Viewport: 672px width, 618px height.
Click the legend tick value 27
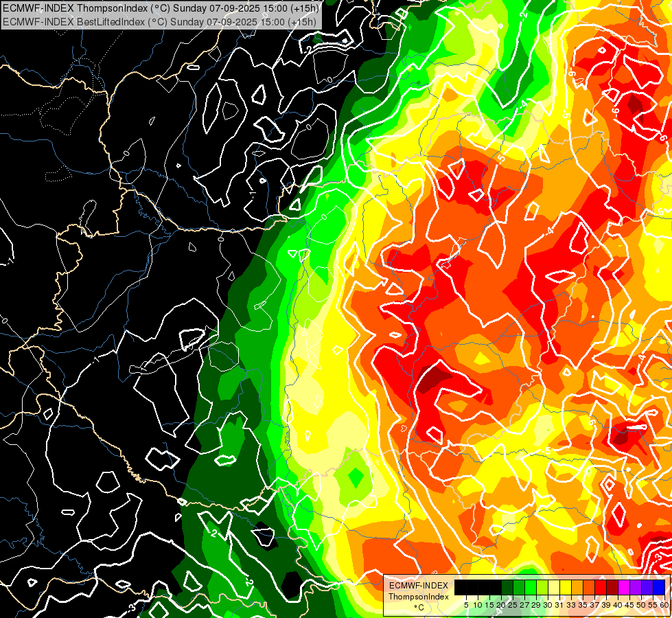525,605
